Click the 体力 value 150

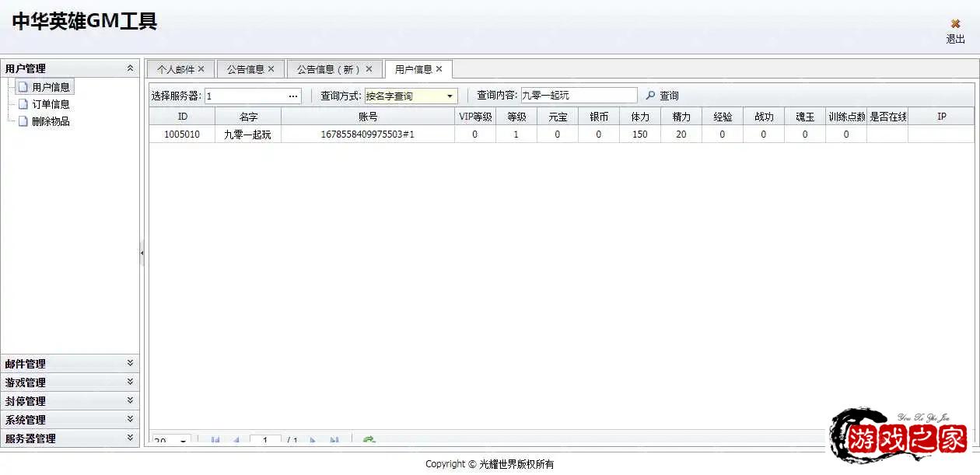point(640,134)
